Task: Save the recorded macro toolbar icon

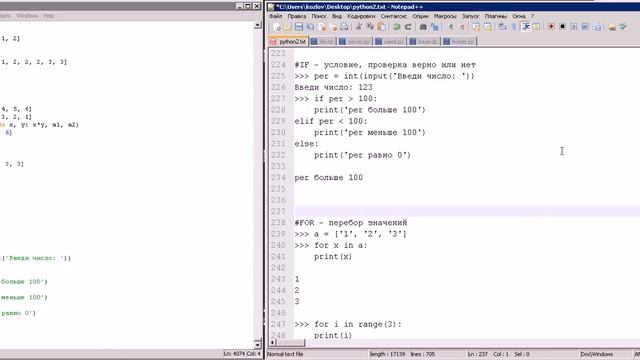Action: click(x=598, y=27)
